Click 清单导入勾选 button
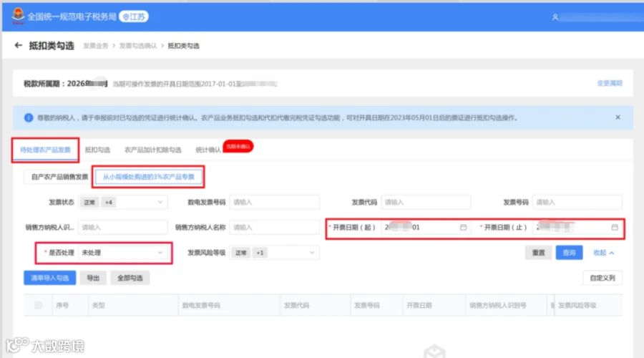 pos(49,279)
